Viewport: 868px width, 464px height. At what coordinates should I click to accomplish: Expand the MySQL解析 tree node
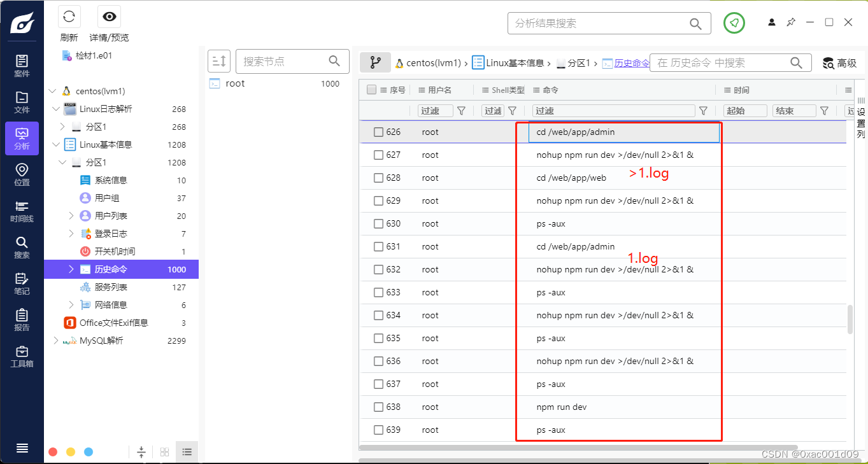point(55,341)
